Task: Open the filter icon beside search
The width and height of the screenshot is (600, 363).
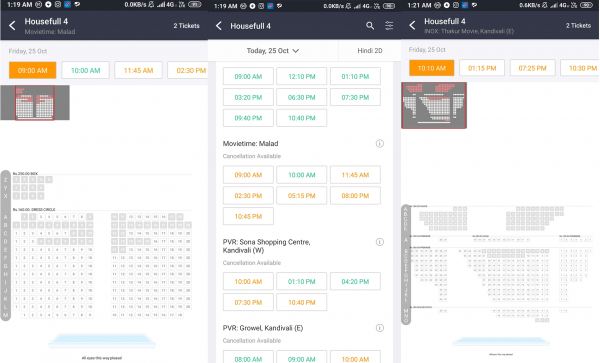Action: (389, 26)
